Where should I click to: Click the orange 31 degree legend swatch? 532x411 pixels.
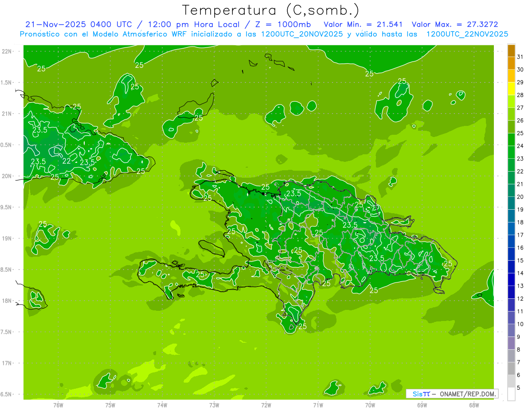point(511,51)
